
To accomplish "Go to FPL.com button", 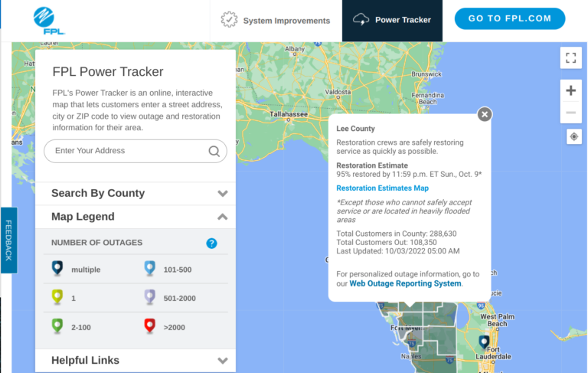I will tap(510, 18).
